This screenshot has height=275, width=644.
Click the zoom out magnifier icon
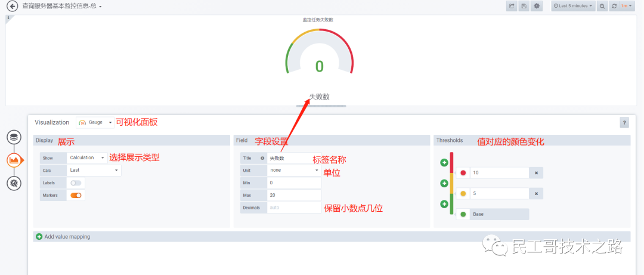[x=602, y=6]
